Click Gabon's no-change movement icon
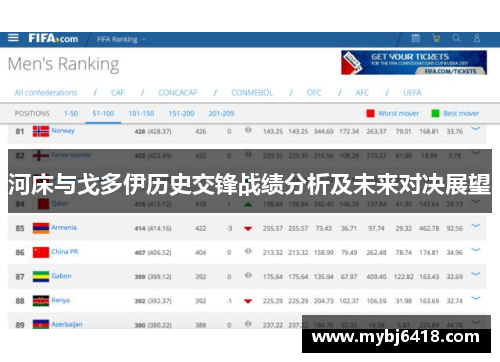Viewport: 500px width, 362px height. point(248,275)
